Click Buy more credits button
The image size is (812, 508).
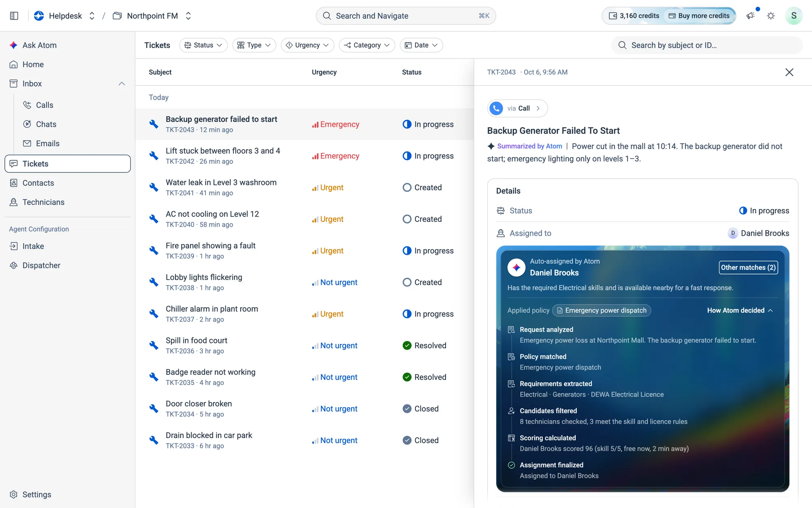pos(700,16)
